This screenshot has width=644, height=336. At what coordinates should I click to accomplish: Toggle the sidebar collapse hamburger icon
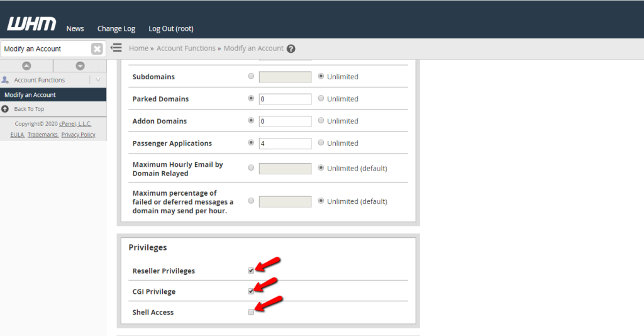tap(116, 48)
